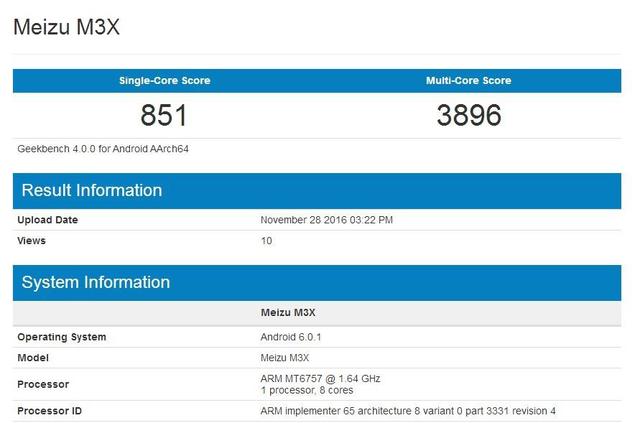Click the ARM implementer 65 Processor ID value

[407, 411]
